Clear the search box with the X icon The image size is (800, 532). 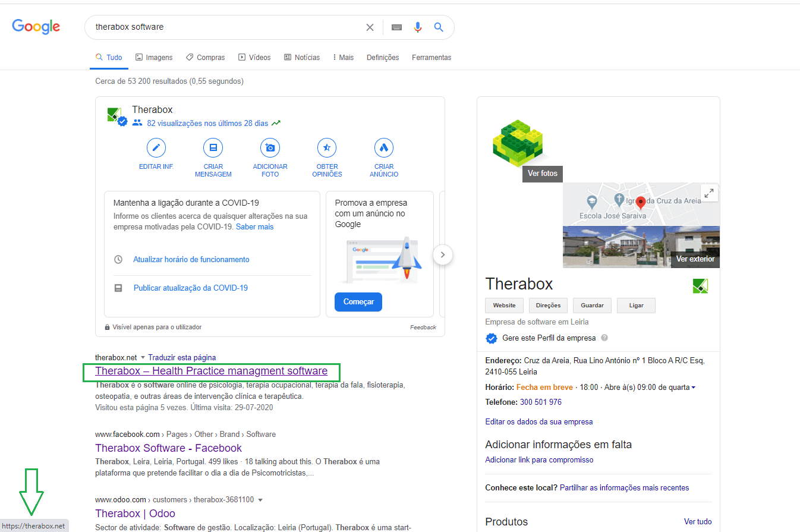tap(370, 27)
